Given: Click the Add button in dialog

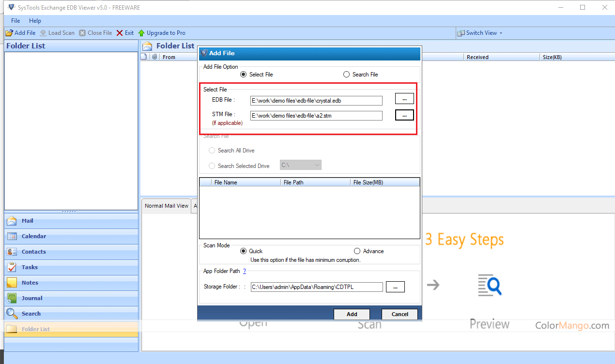Looking at the screenshot, I should click(x=352, y=314).
